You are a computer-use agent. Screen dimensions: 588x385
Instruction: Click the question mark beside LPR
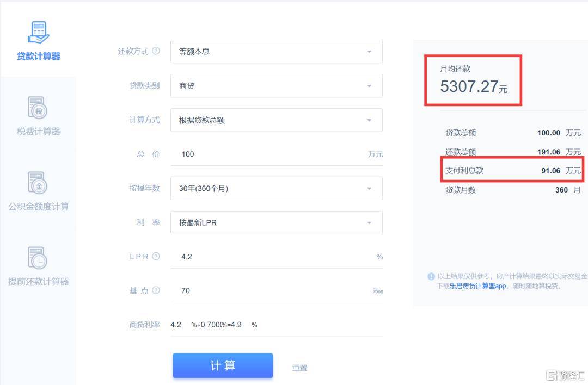point(156,257)
